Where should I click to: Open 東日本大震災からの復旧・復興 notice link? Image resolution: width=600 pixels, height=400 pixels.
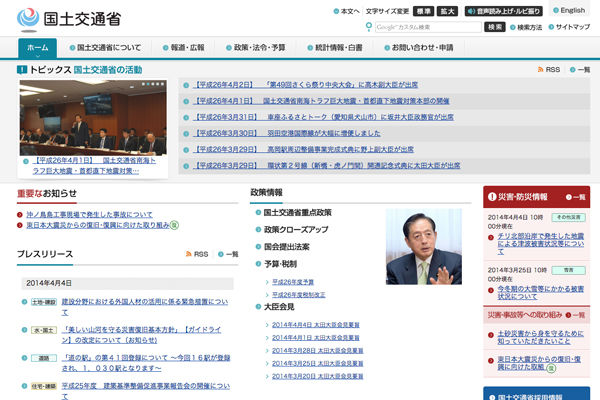click(98, 225)
